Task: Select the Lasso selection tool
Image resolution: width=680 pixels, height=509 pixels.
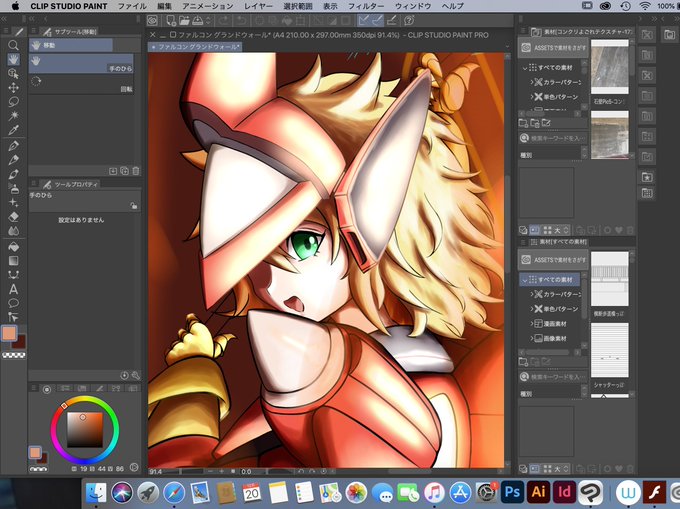Action: 13,101
